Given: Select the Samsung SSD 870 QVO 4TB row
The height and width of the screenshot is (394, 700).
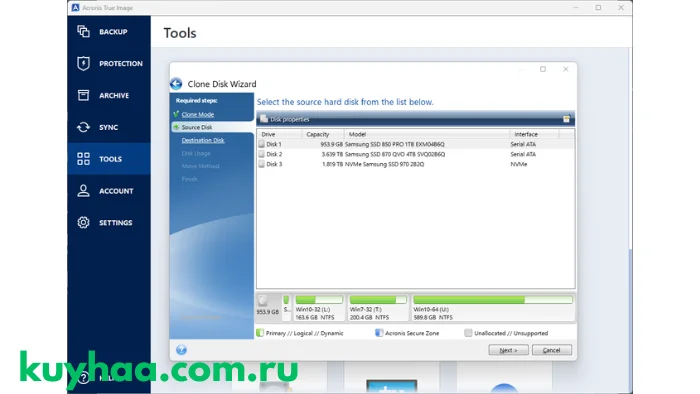Looking at the screenshot, I should [x=416, y=154].
